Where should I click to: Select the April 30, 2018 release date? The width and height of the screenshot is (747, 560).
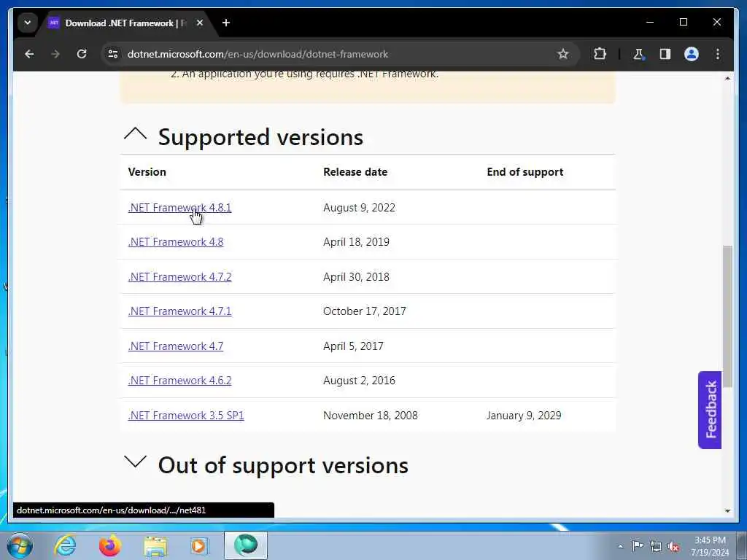coord(356,276)
